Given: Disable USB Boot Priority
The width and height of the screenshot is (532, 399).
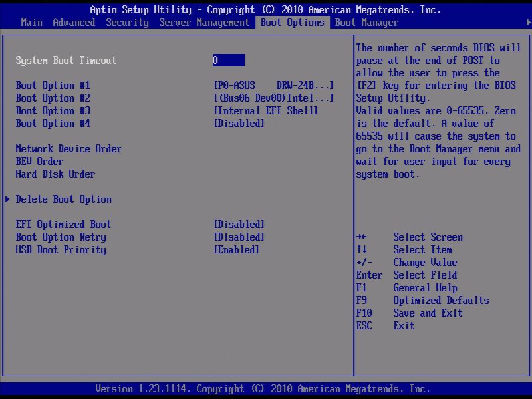Looking at the screenshot, I should coord(237,249).
